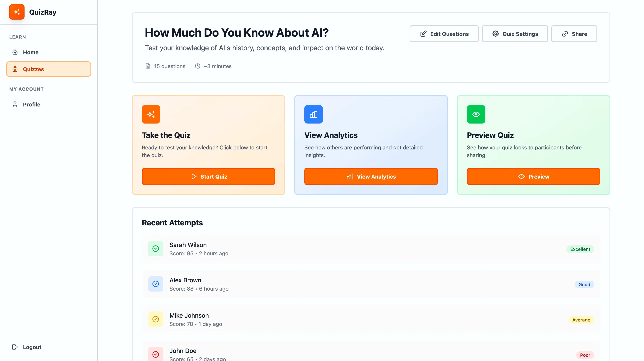Click the Poor badge
The image size is (644, 361).
point(585,355)
